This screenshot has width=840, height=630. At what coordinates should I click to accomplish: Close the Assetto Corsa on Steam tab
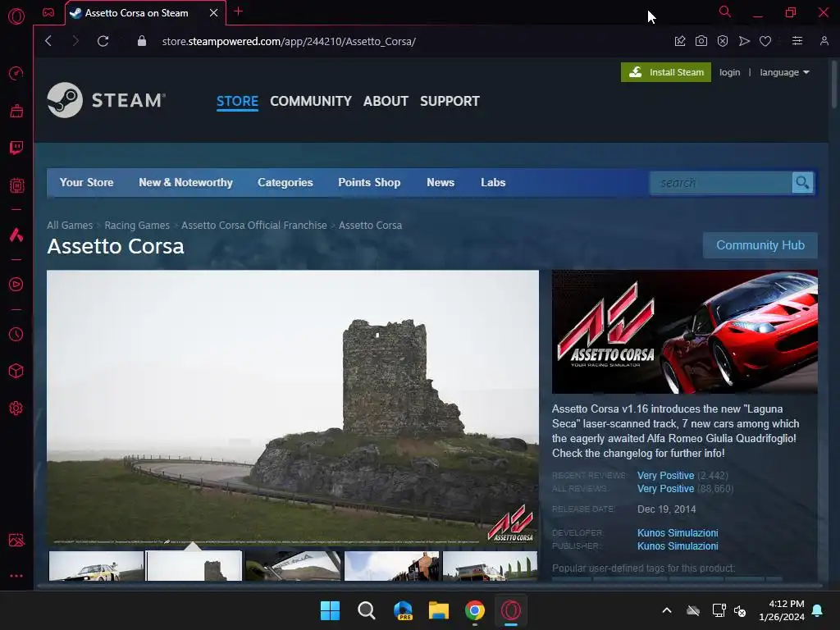[x=214, y=12]
